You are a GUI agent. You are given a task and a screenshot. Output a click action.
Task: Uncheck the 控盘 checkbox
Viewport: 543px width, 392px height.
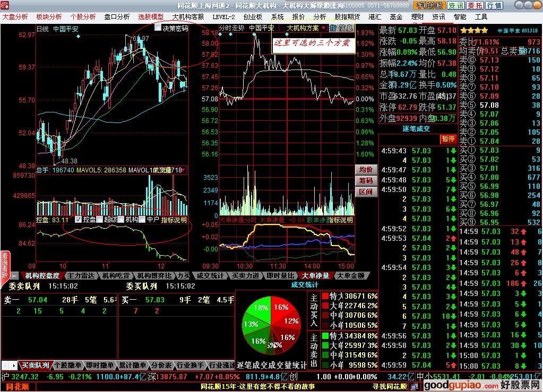pos(78,220)
